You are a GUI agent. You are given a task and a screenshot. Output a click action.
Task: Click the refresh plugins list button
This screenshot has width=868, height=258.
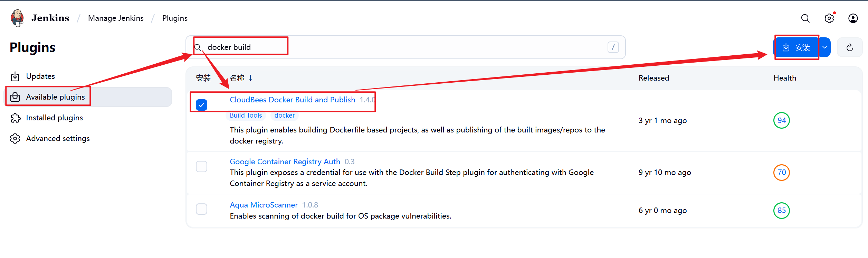point(850,47)
